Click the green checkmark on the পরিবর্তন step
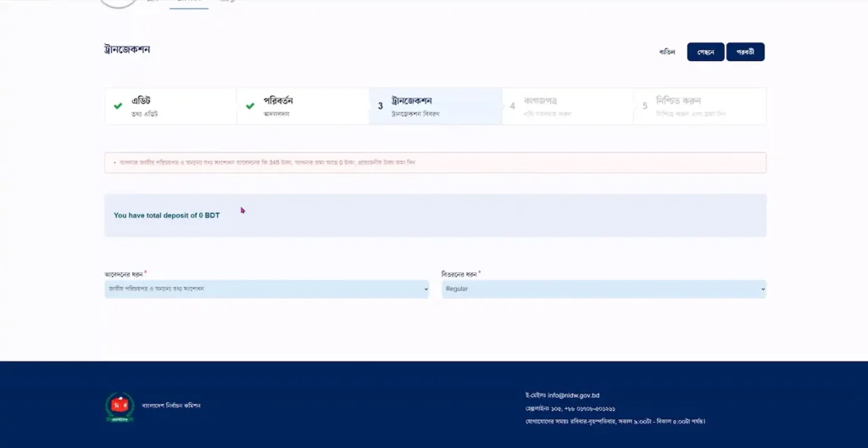Image resolution: width=868 pixels, height=448 pixels. [x=250, y=106]
